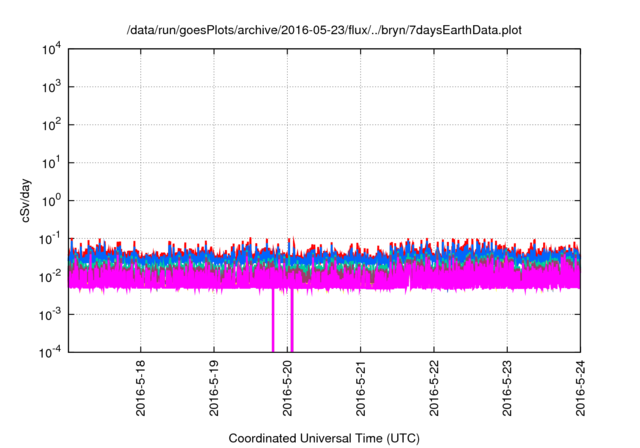This screenshot has width=640, height=448.
Task: Click the 10^1 y-axis tick label
Action: point(51,162)
